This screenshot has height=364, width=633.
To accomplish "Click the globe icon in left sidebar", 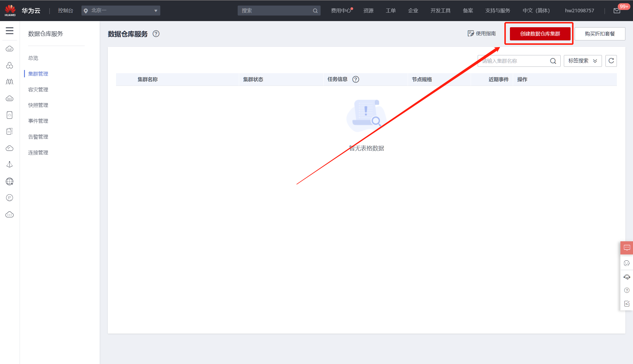I will pos(9,182).
